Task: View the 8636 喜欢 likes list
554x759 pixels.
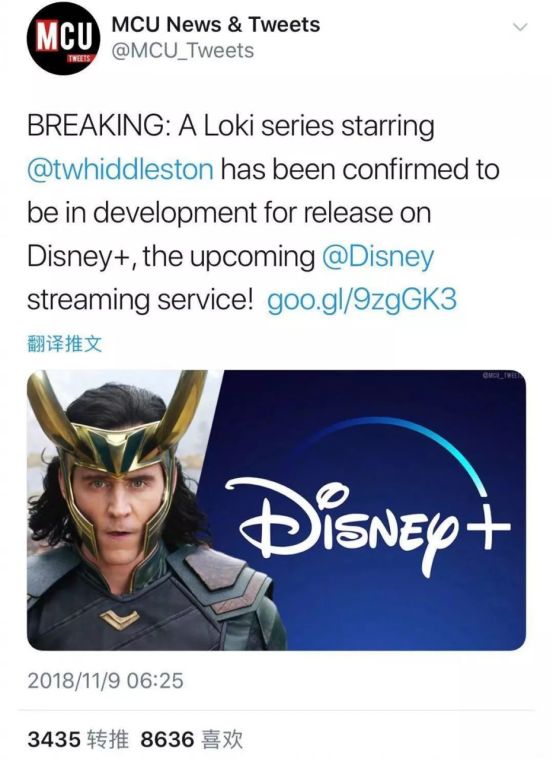Action: tap(191, 740)
